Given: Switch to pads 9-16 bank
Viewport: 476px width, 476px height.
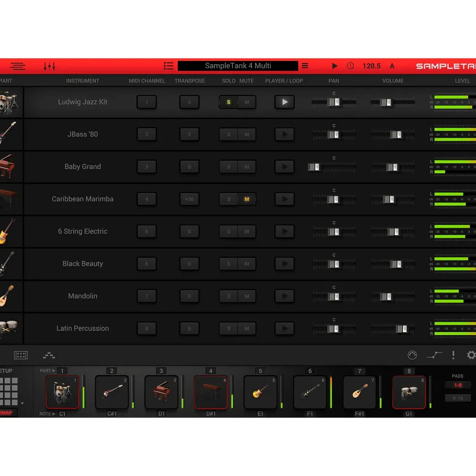Looking at the screenshot, I should (x=458, y=398).
